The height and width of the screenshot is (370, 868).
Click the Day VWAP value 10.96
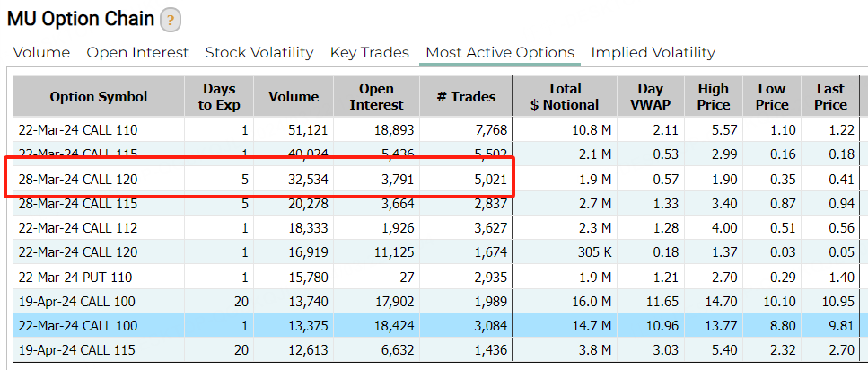[662, 326]
